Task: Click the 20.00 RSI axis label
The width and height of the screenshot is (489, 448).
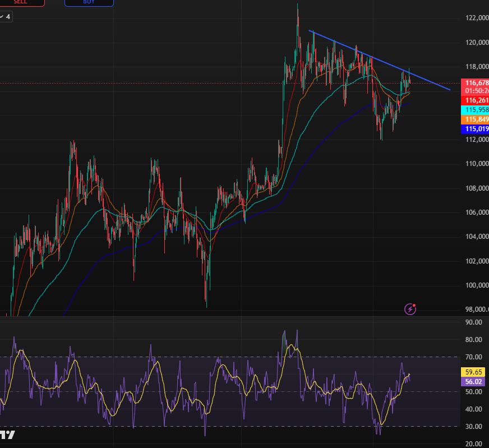Action: pyautogui.click(x=474, y=444)
